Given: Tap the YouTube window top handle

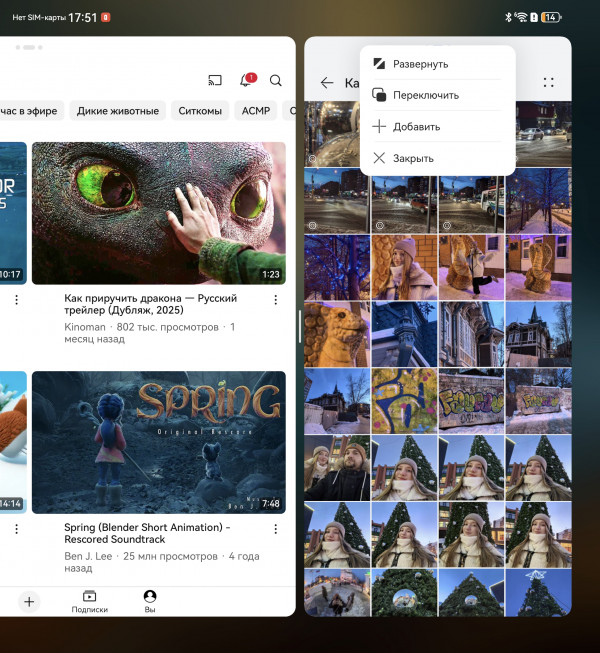Looking at the screenshot, I should tap(29, 47).
